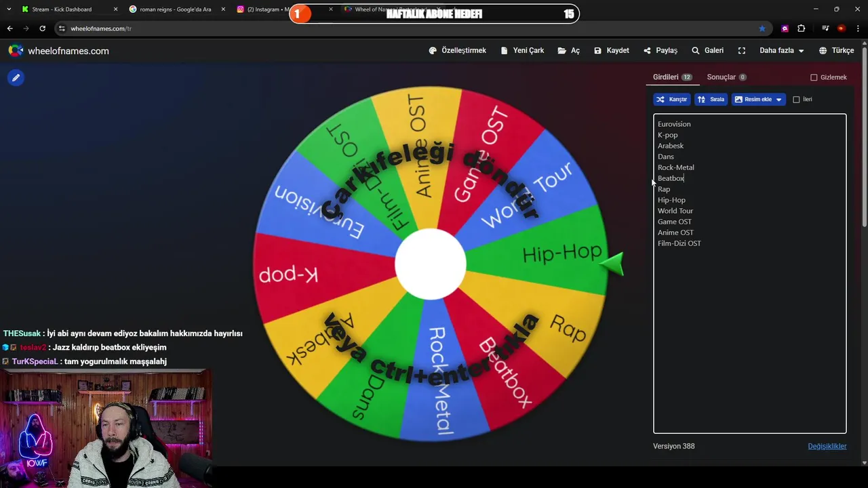Click the Film-Dizi OST entry in the list
The image size is (868, 488).
tap(679, 243)
